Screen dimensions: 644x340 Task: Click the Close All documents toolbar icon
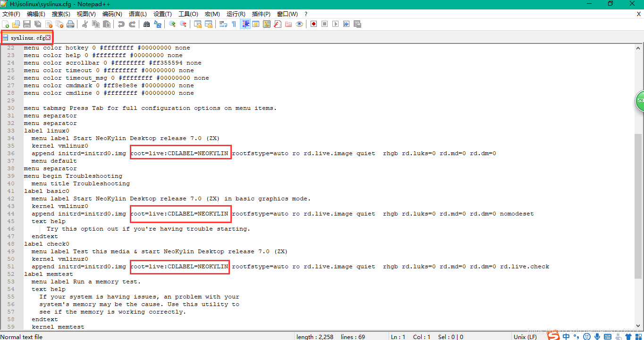coord(59,24)
